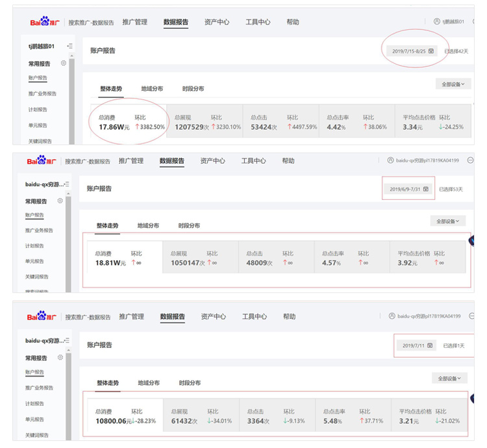This screenshot has width=487, height=448.
Task: Open 资产中心 menu in tj鹏越旅01 report
Action: click(x=217, y=22)
